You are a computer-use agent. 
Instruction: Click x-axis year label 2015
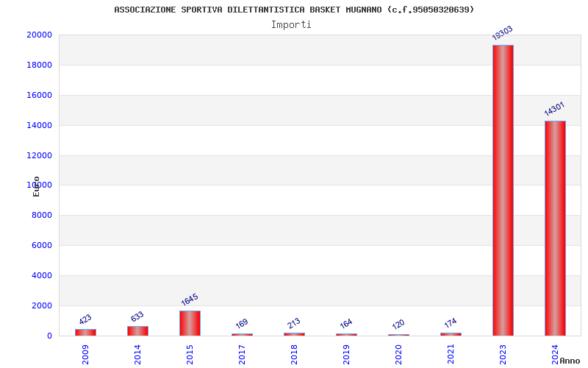coord(190,355)
